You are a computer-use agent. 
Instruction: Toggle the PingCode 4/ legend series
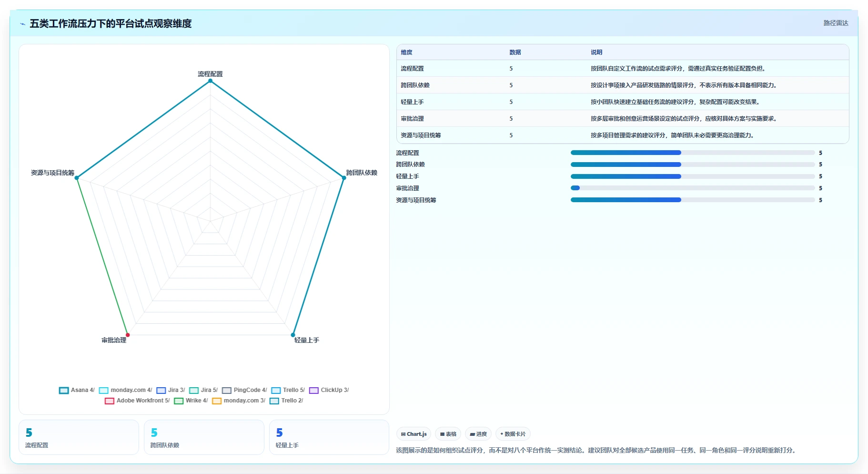(x=244, y=390)
